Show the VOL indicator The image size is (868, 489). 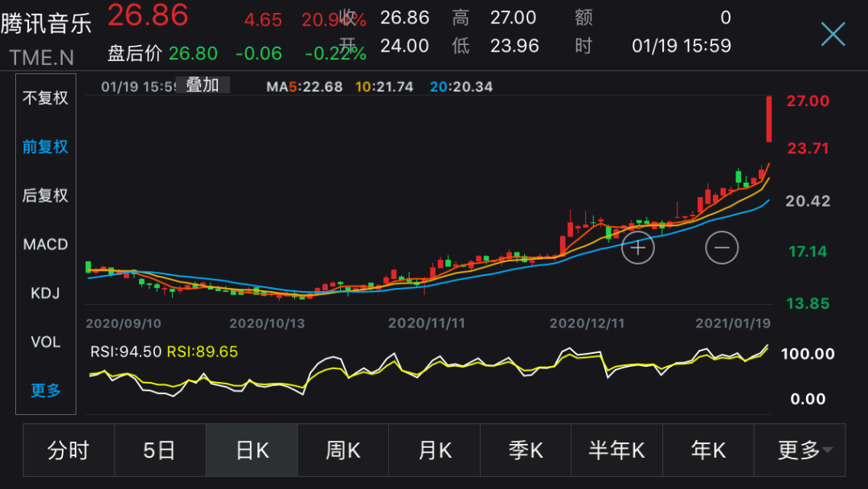[45, 342]
